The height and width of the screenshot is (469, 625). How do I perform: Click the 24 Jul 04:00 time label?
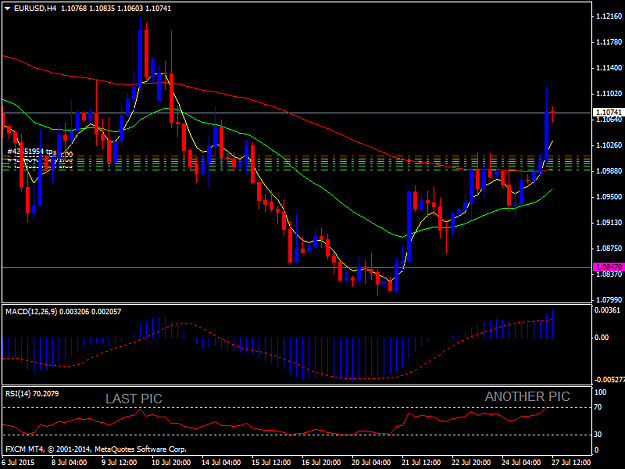[x=521, y=463]
